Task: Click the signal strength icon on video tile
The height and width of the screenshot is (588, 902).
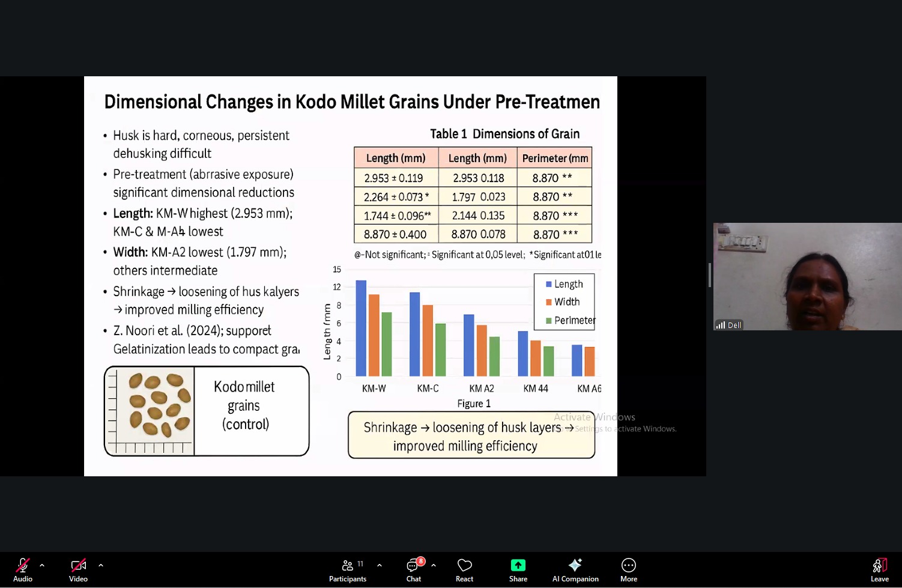Action: pyautogui.click(x=720, y=325)
